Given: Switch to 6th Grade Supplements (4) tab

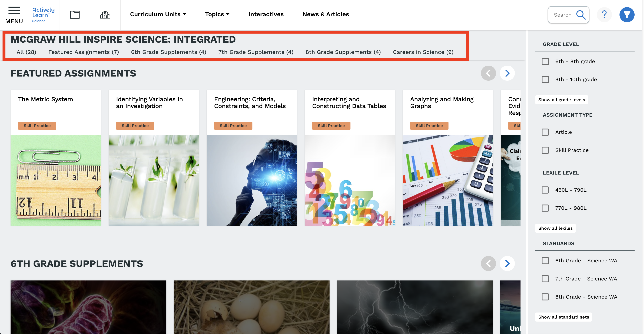Looking at the screenshot, I should click(169, 52).
